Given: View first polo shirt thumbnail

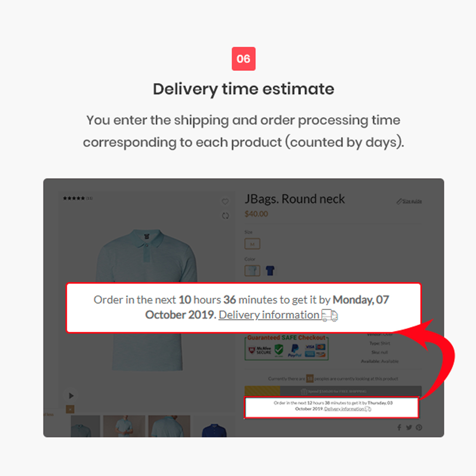Looking at the screenshot, I should (x=85, y=426).
